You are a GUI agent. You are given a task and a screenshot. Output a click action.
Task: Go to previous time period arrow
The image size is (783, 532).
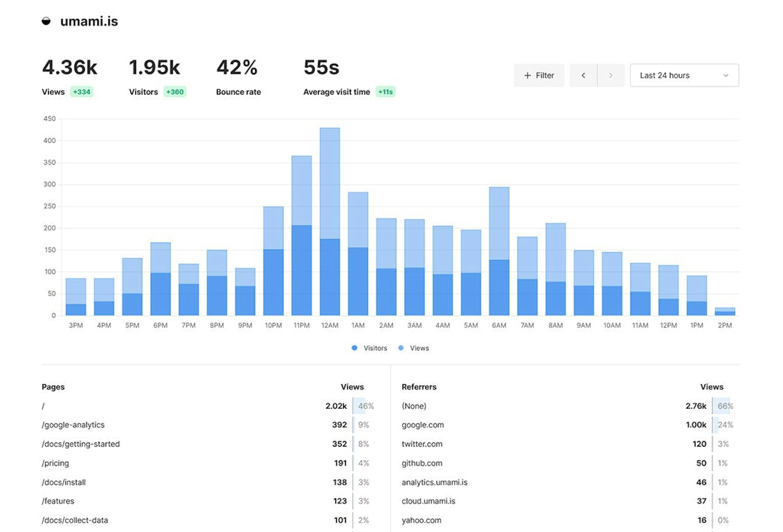click(583, 75)
